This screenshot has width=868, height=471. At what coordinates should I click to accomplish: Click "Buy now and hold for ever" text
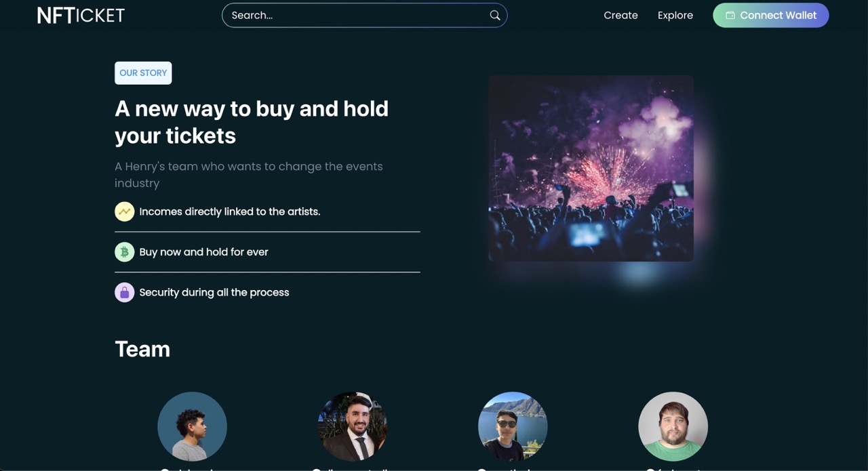(x=203, y=252)
